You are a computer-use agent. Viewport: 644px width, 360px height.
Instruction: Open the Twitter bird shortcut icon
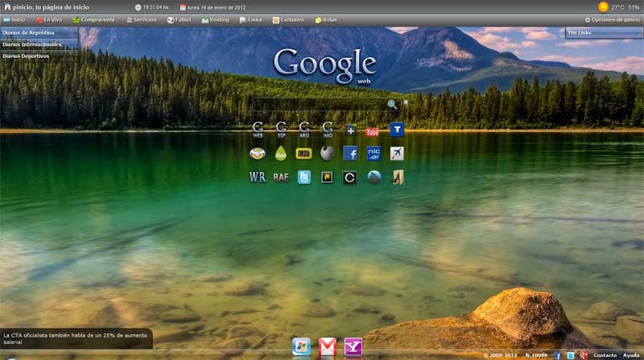click(x=303, y=177)
